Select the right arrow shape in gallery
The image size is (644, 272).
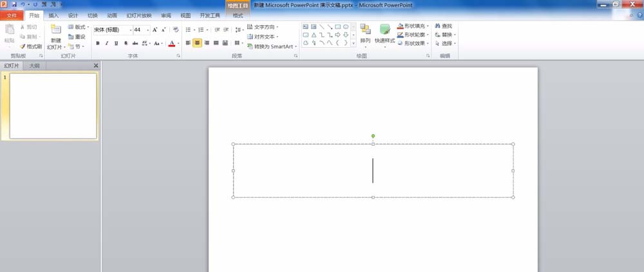[x=337, y=35]
